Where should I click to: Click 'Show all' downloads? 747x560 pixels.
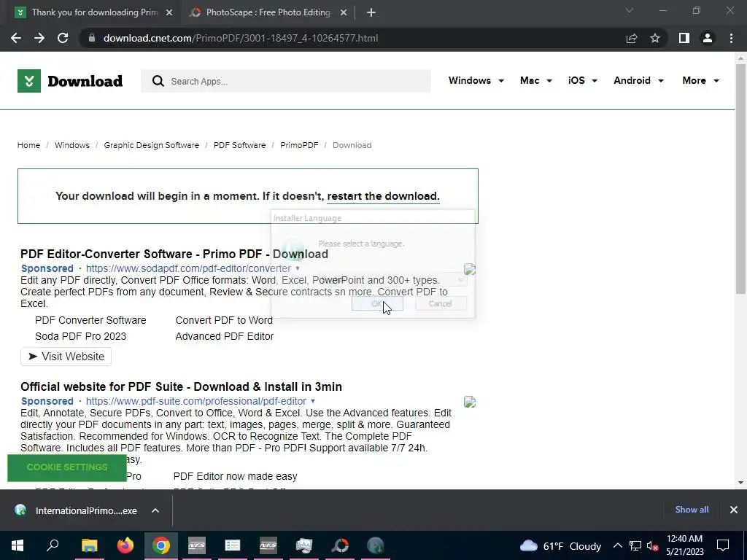(692, 510)
